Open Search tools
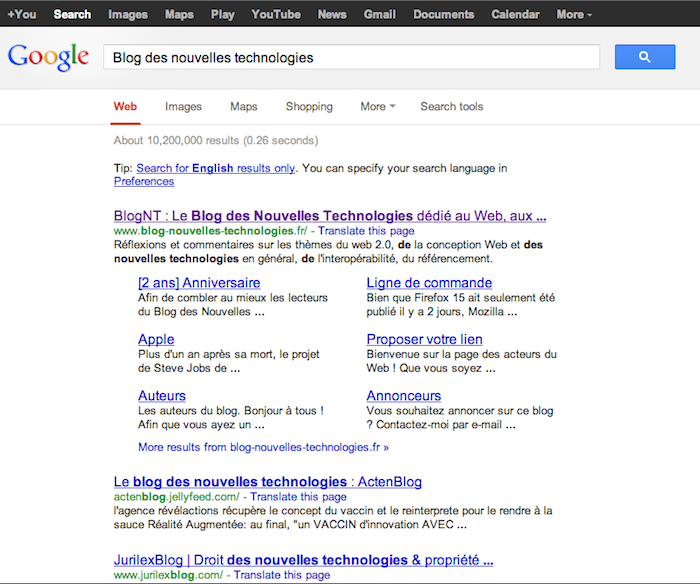The width and height of the screenshot is (700, 584). point(451,106)
